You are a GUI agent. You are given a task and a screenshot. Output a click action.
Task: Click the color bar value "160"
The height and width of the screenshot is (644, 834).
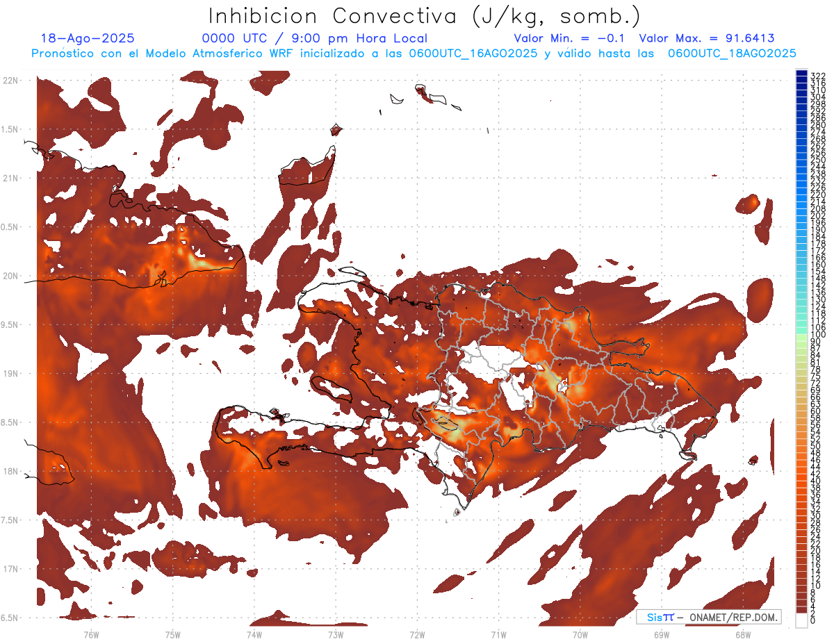[x=818, y=264]
